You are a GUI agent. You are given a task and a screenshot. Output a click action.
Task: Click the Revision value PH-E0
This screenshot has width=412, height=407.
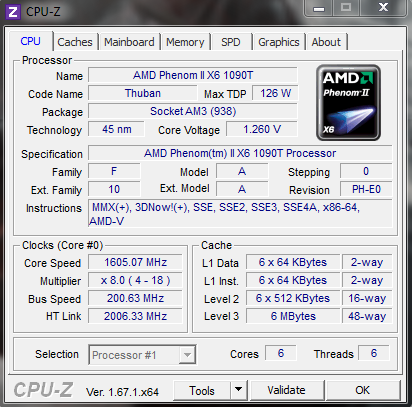click(366, 189)
